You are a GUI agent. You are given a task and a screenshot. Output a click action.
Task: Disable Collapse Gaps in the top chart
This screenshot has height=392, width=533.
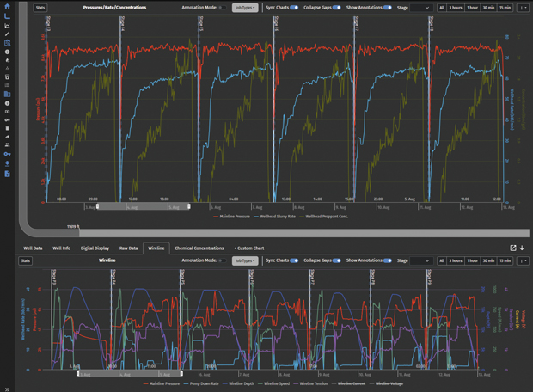[x=336, y=7]
